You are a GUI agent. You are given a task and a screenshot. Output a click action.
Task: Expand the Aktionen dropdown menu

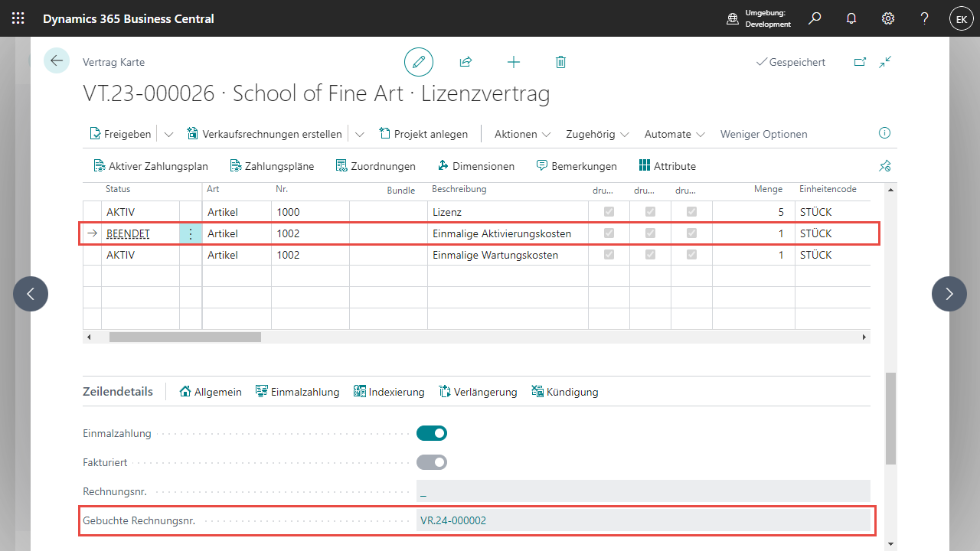point(522,134)
